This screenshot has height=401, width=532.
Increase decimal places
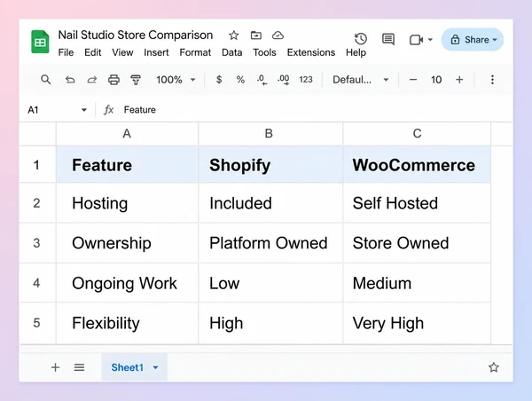pos(284,80)
